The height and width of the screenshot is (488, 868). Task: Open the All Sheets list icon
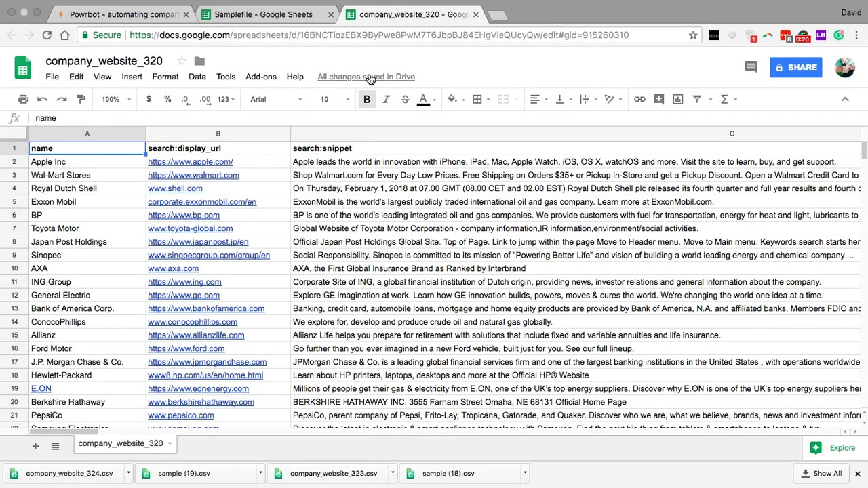point(55,446)
